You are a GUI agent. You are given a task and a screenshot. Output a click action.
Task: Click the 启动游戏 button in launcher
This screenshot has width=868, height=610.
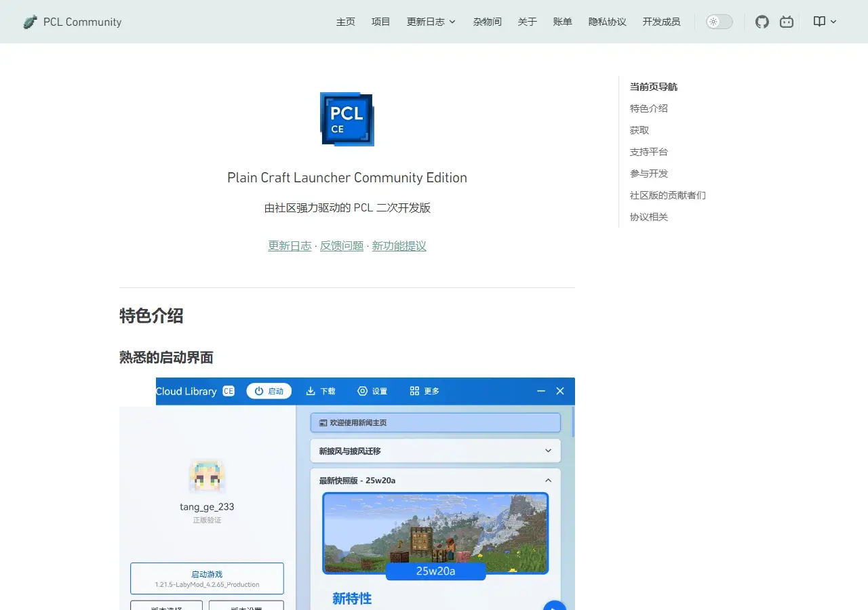pos(207,578)
